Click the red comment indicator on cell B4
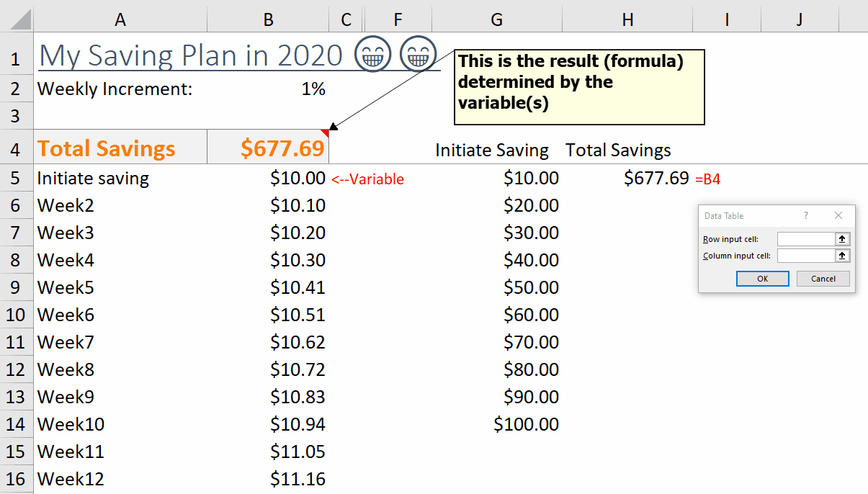This screenshot has width=868, height=494. click(325, 133)
